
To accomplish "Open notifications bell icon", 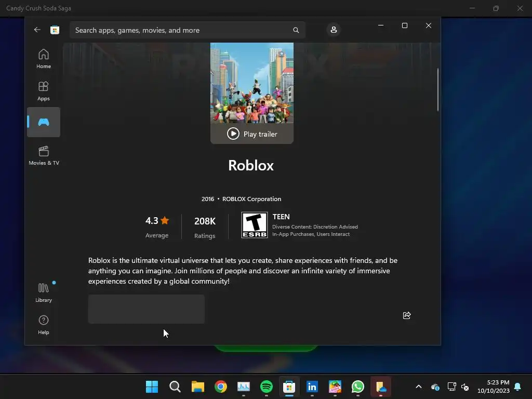I will coord(518,387).
